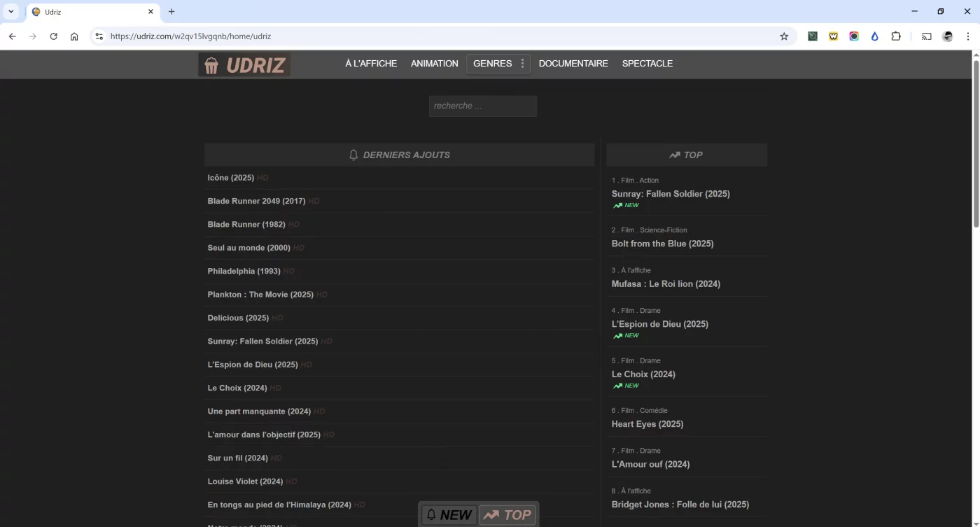Click the profile avatar icon
980x527 pixels.
tap(948, 36)
